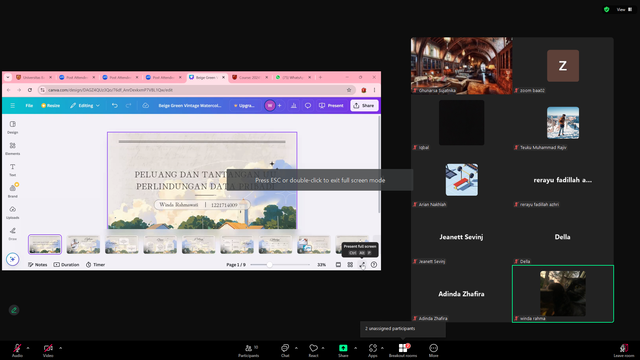Open a new browser tab with plus
Image resolution: width=640 pixels, height=360 pixels.
(x=320, y=77)
